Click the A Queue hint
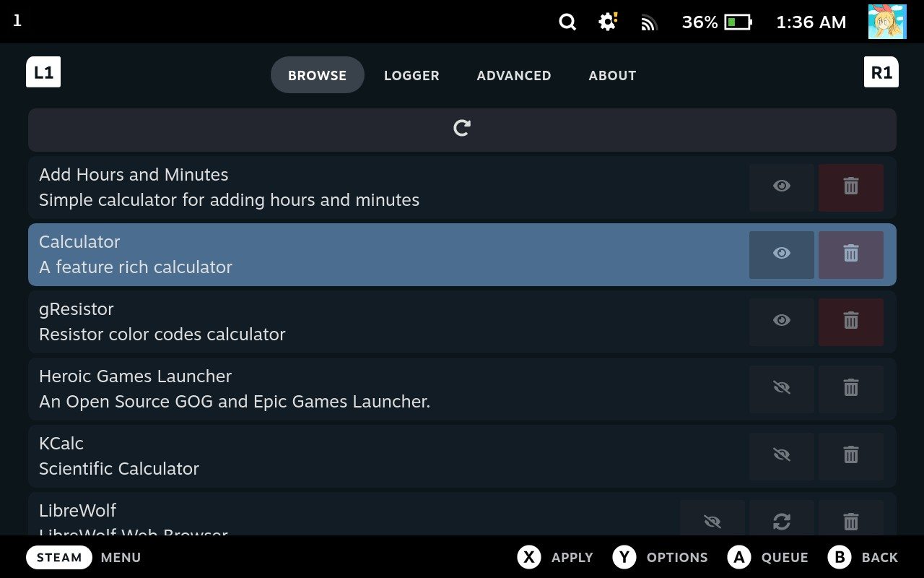The image size is (924, 578). coord(767,557)
